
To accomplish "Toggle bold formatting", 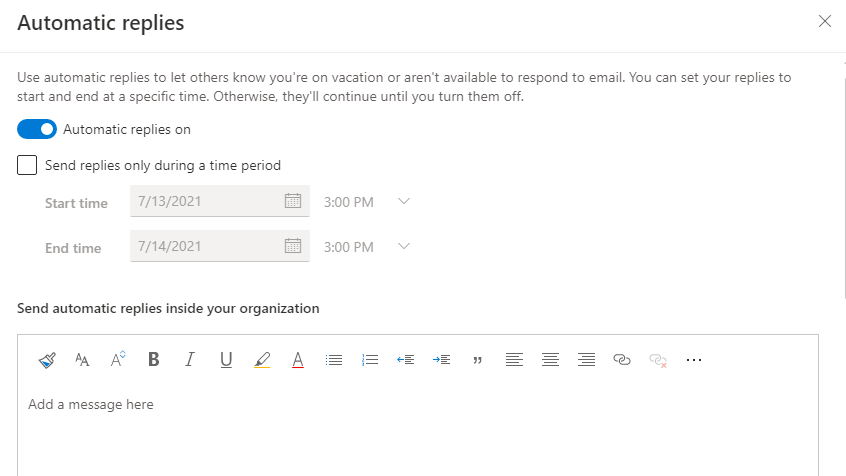I will click(x=153, y=360).
